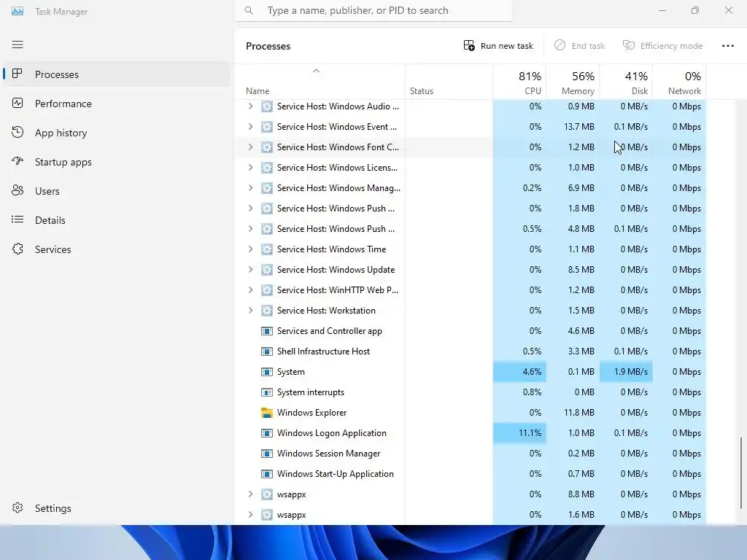Screen dimensions: 747x560
Task: Expand Service Host: Windows Update row
Action: tap(251, 270)
